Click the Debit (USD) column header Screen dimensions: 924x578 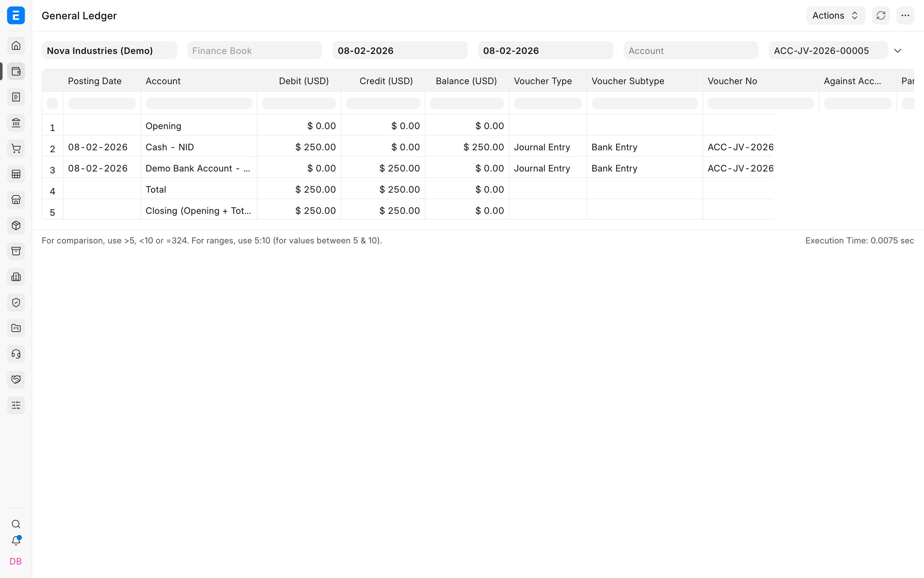[299, 81]
